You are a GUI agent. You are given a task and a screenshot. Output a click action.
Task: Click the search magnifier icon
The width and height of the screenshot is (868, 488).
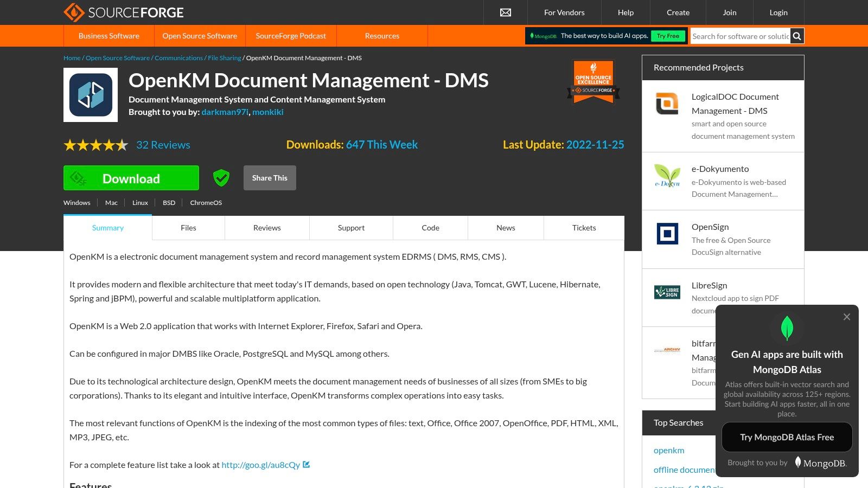click(x=796, y=36)
